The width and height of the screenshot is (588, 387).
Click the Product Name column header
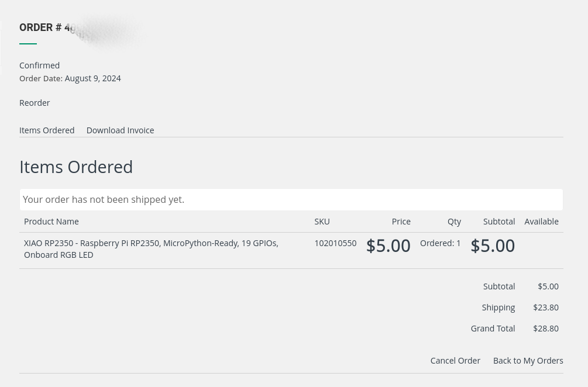tap(51, 222)
